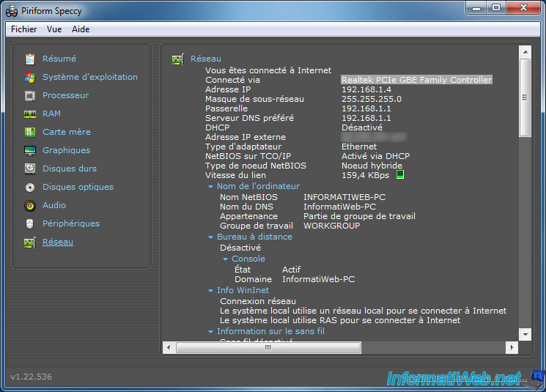Show Disques durs information
Viewport: 546px width, 392px height.
coord(70,169)
